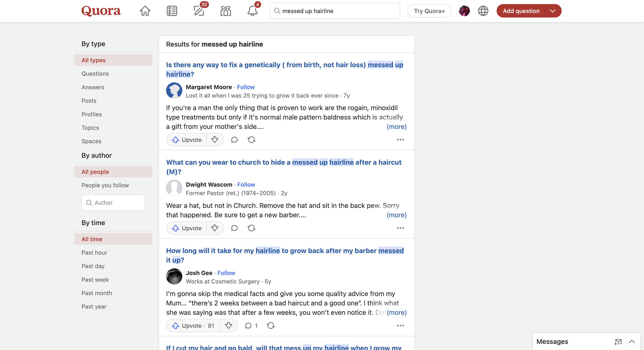Go to Quora home feed icon

145,11
